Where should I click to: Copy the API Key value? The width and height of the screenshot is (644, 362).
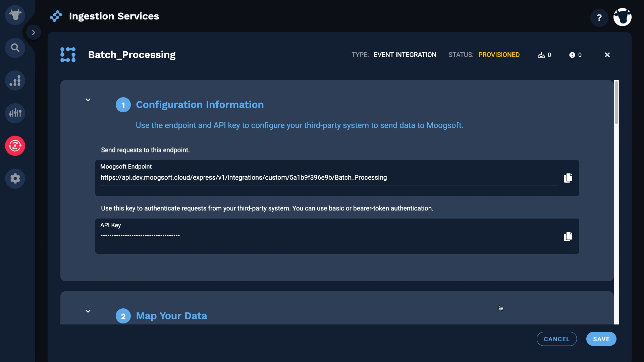pyautogui.click(x=568, y=237)
